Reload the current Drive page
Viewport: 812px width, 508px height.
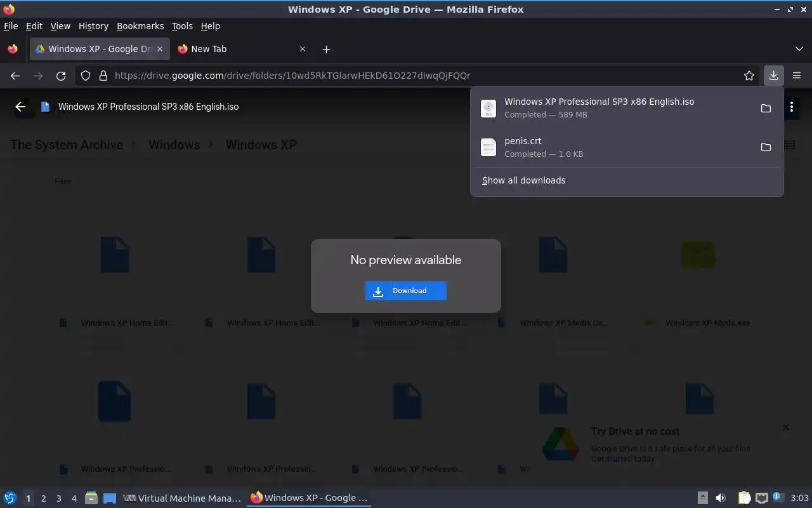(x=61, y=76)
